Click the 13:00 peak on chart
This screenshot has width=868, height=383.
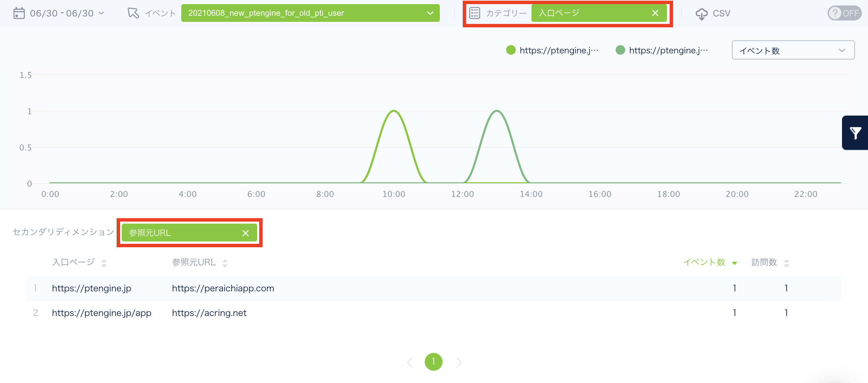(x=497, y=110)
